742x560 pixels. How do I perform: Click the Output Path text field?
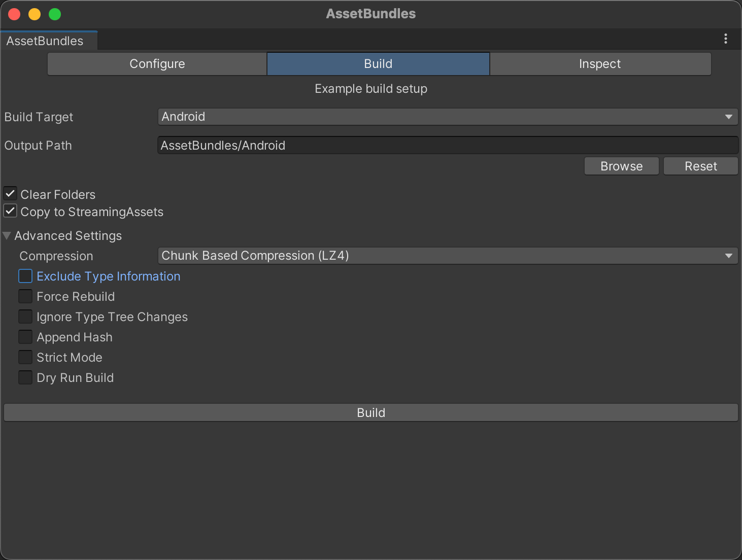(448, 146)
